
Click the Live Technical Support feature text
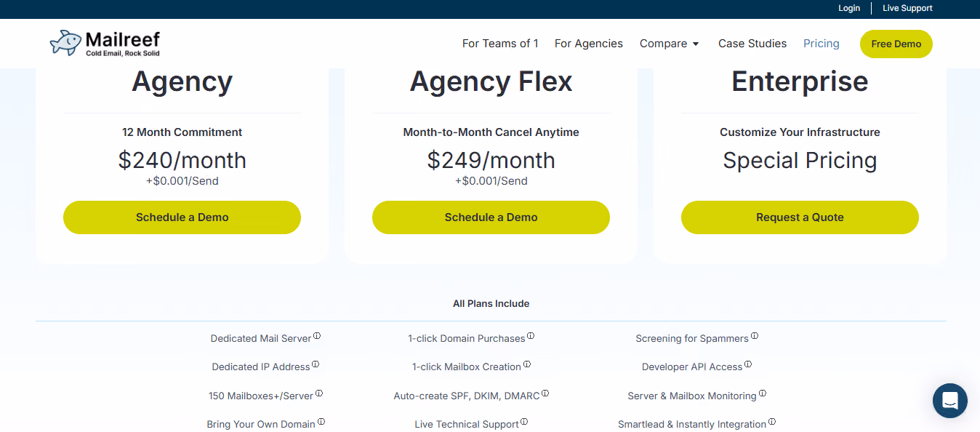[x=467, y=425]
